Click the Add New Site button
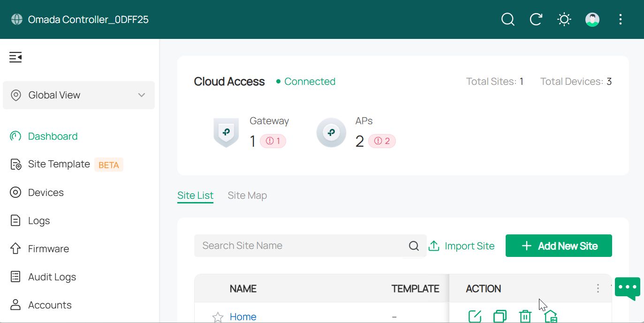Viewport: 644px width, 323px height. (x=558, y=245)
